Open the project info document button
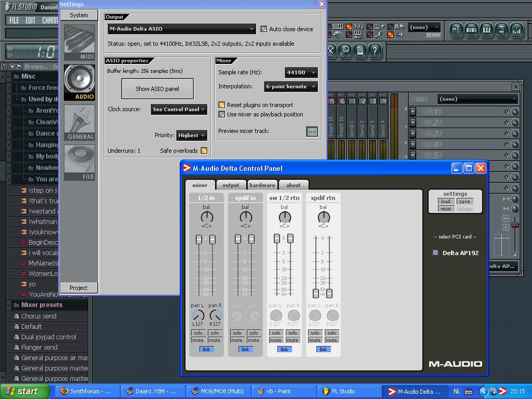Viewport: 532px width, 399px height. tap(360, 51)
